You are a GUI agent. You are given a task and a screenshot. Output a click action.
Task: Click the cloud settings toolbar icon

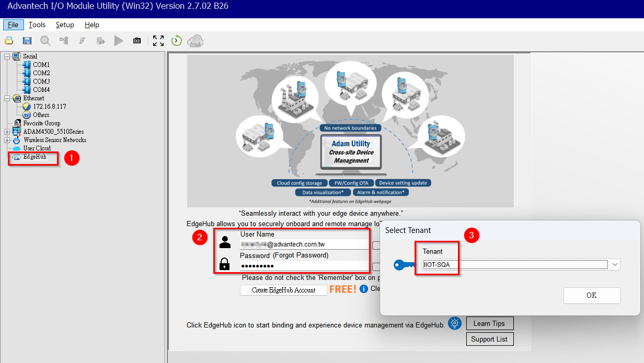pos(195,41)
